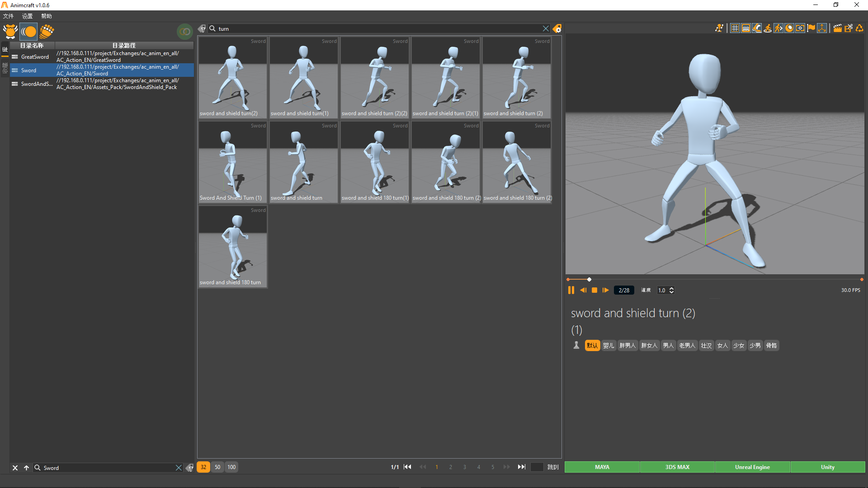Open thumbnail sword and shield turn(1)

click(304, 77)
